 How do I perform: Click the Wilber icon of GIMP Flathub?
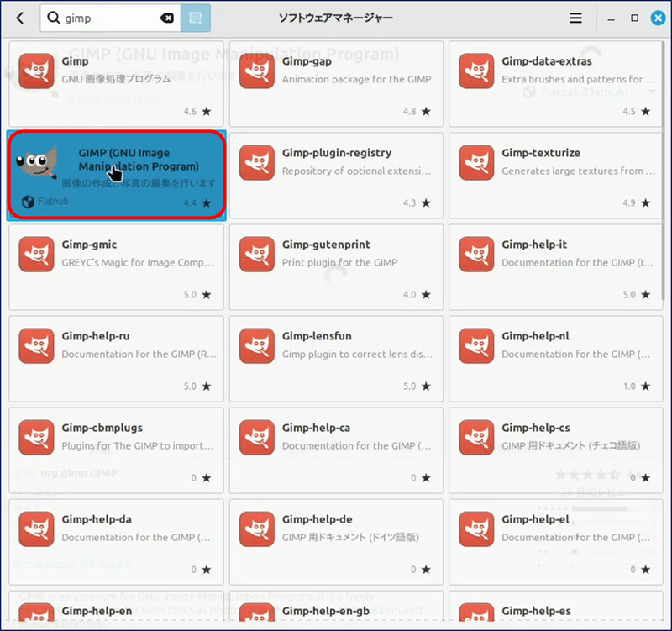pyautogui.click(x=36, y=162)
